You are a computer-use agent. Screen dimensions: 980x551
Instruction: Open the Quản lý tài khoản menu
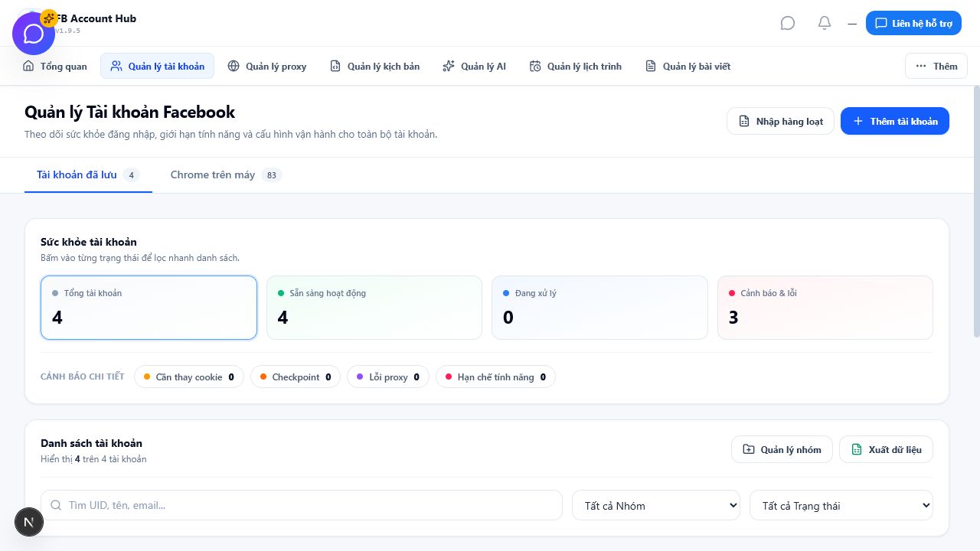(x=158, y=67)
